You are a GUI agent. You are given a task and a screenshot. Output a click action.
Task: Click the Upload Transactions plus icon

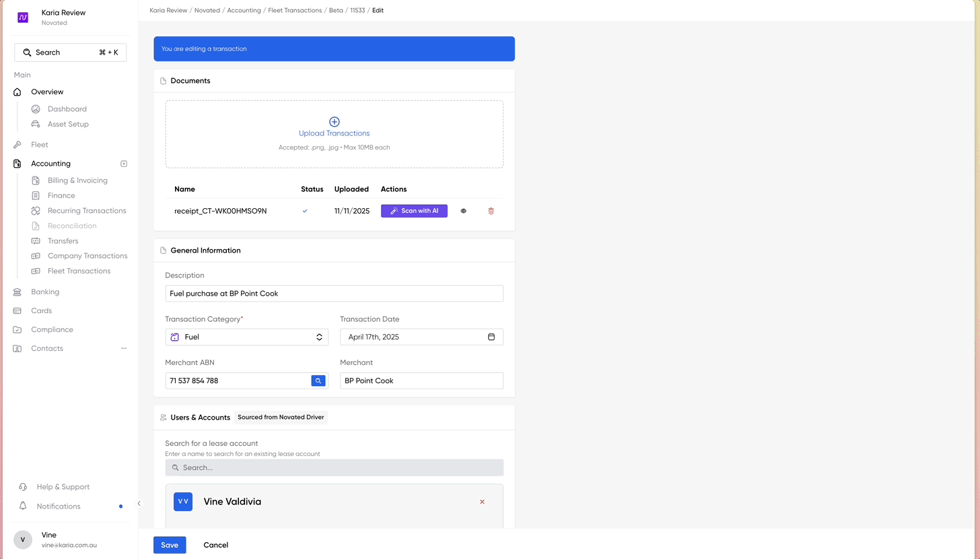[x=334, y=122]
